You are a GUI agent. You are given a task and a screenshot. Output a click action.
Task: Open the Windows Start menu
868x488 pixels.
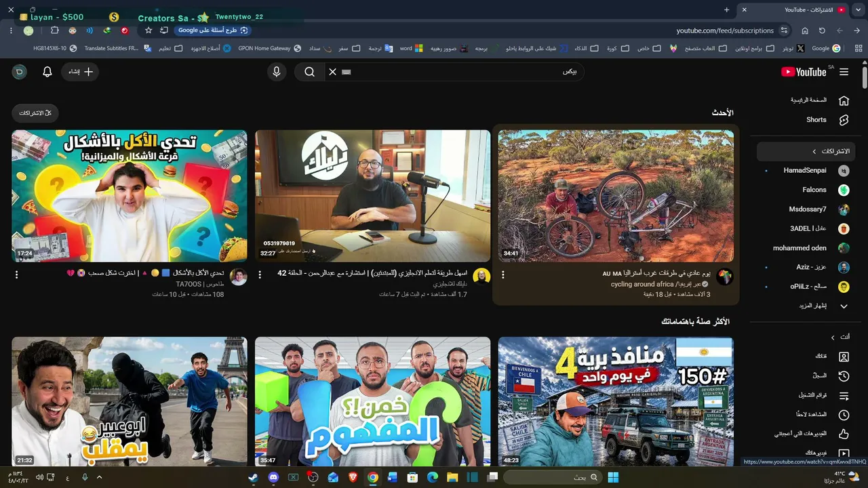coord(613,477)
